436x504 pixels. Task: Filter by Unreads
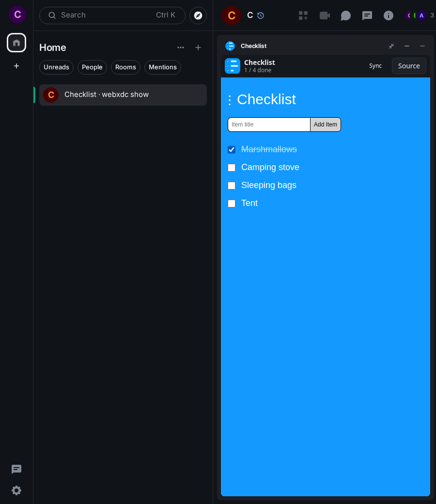[x=56, y=67]
